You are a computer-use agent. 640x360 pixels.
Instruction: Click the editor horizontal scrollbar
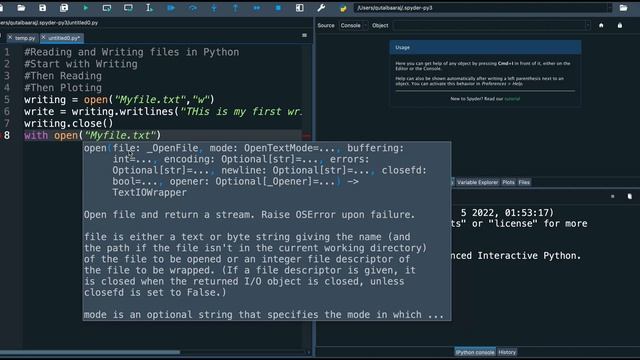click(90, 352)
